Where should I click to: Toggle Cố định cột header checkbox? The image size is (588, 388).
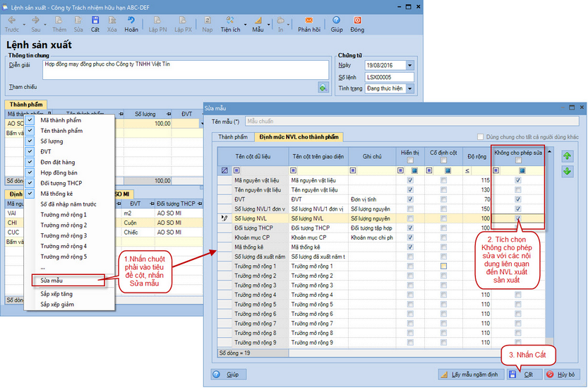pos(443,160)
